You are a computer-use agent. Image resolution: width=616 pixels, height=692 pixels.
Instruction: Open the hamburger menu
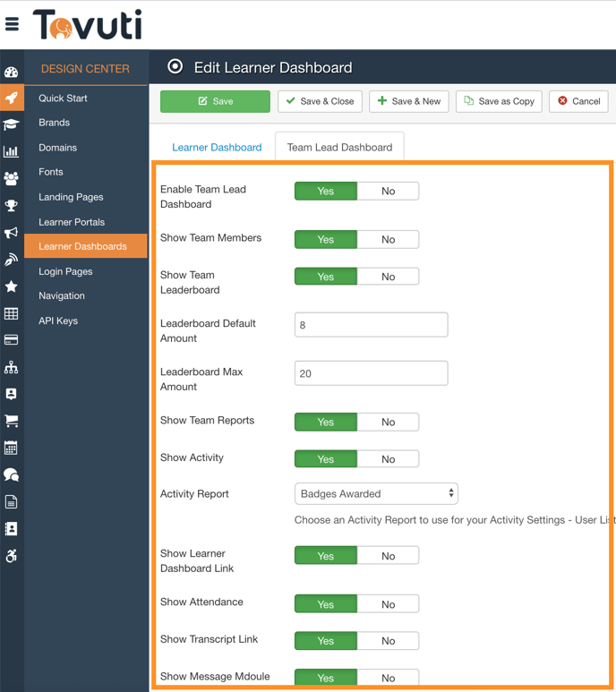pos(12,24)
